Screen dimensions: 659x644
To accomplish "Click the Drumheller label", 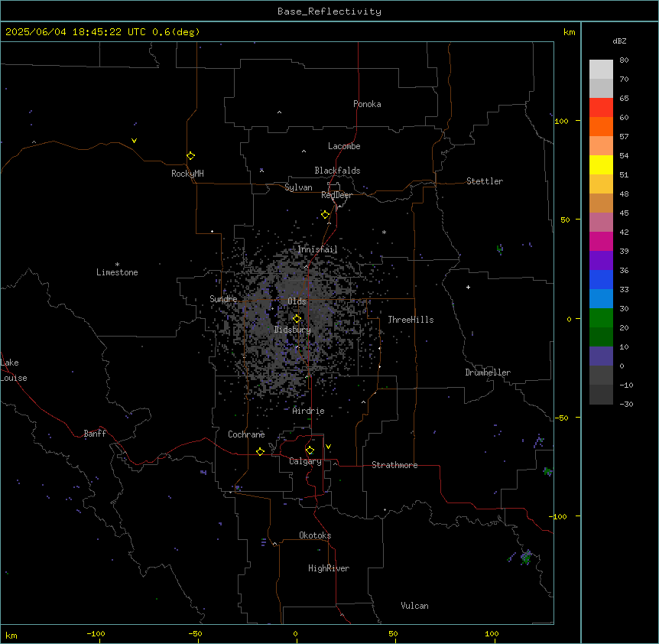I will coord(488,372).
